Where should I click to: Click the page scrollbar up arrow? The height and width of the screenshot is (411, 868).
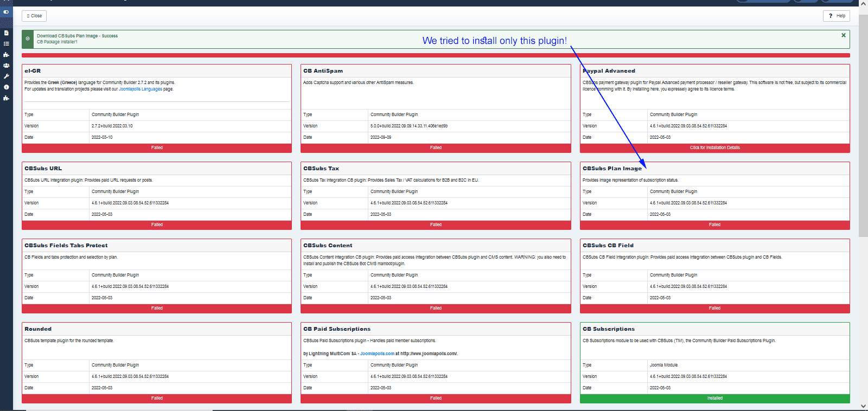point(863,3)
